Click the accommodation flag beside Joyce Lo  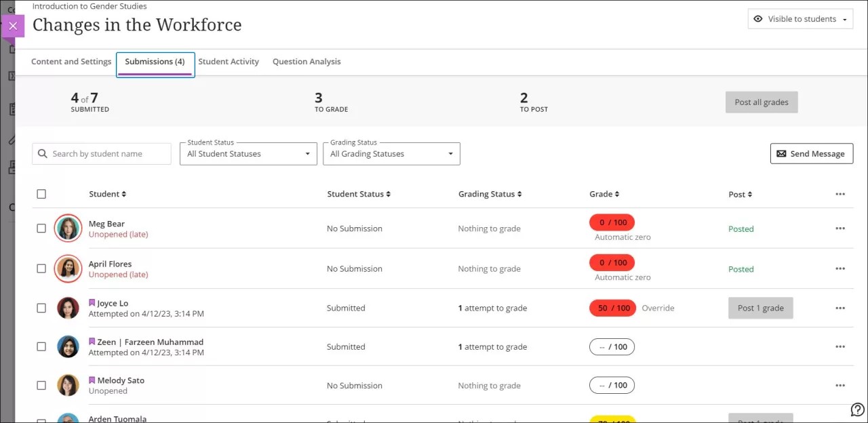coord(92,303)
